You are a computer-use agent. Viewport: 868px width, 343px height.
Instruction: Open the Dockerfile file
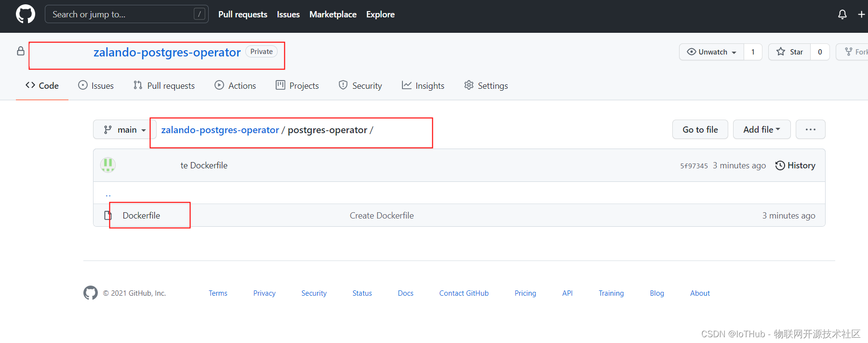pos(141,216)
